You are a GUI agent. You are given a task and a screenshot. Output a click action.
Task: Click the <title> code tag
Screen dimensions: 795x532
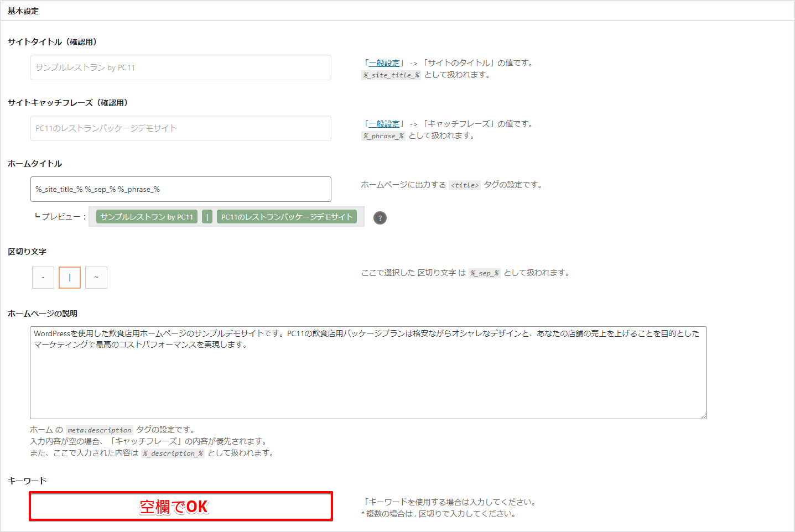point(464,185)
